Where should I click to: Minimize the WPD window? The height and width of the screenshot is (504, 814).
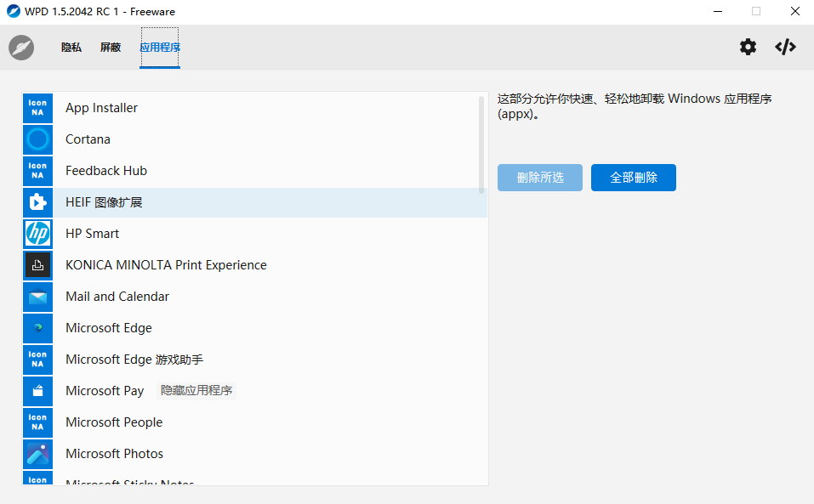[x=718, y=11]
